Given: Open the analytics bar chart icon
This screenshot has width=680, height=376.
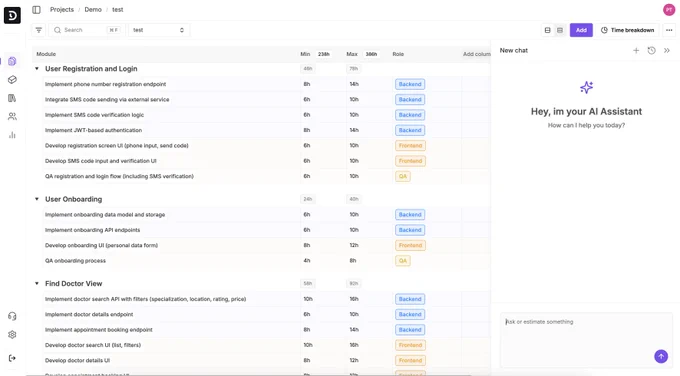Looking at the screenshot, I should coord(12,135).
